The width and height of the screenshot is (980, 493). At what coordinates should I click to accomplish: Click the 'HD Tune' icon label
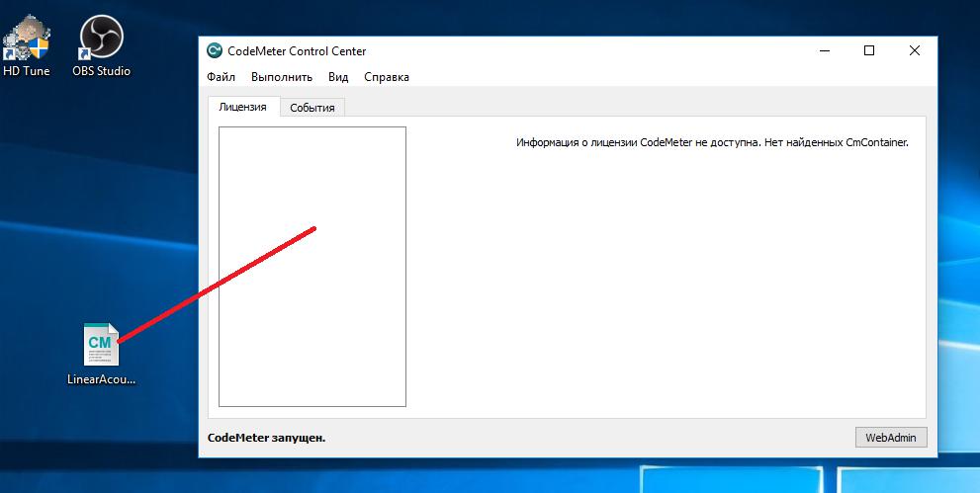(x=27, y=70)
